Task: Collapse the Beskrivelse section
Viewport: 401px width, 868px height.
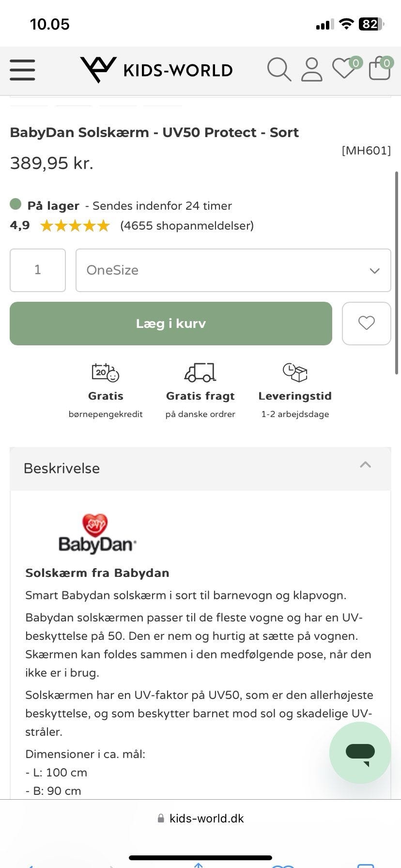Action: pos(365,465)
